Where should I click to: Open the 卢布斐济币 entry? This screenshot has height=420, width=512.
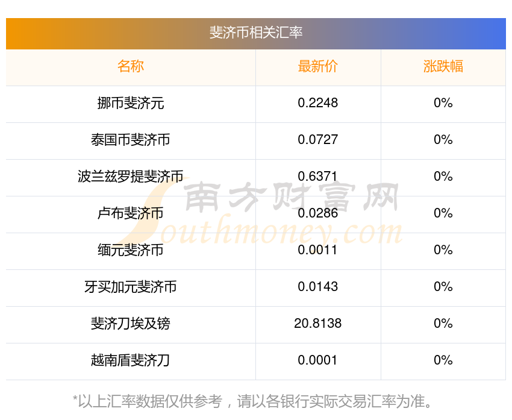[131, 213]
